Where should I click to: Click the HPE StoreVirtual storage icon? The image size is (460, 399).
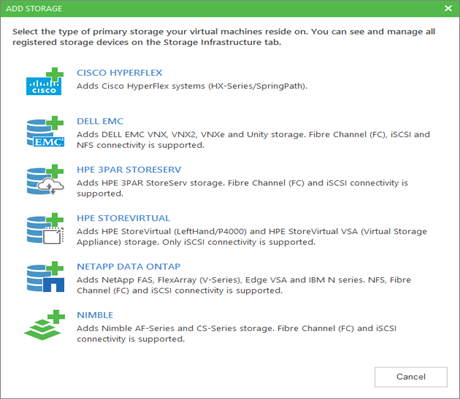(45, 229)
